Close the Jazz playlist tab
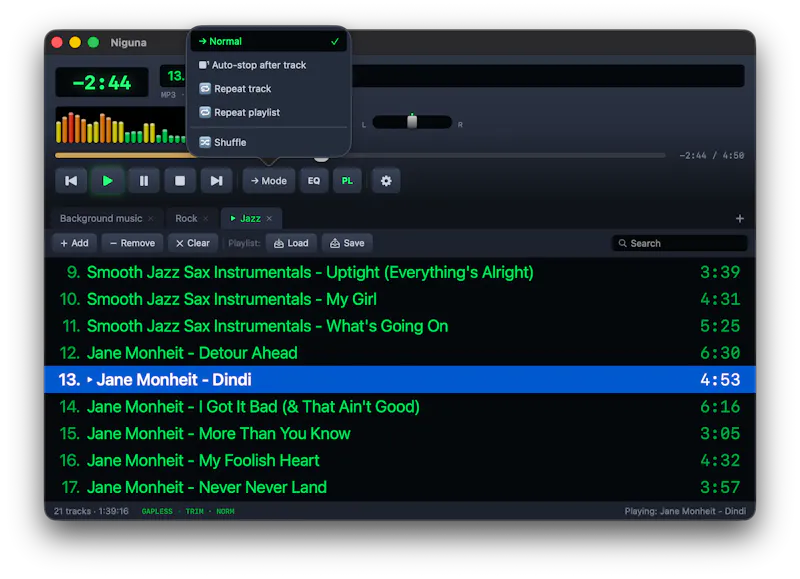The image size is (800, 579). click(269, 218)
